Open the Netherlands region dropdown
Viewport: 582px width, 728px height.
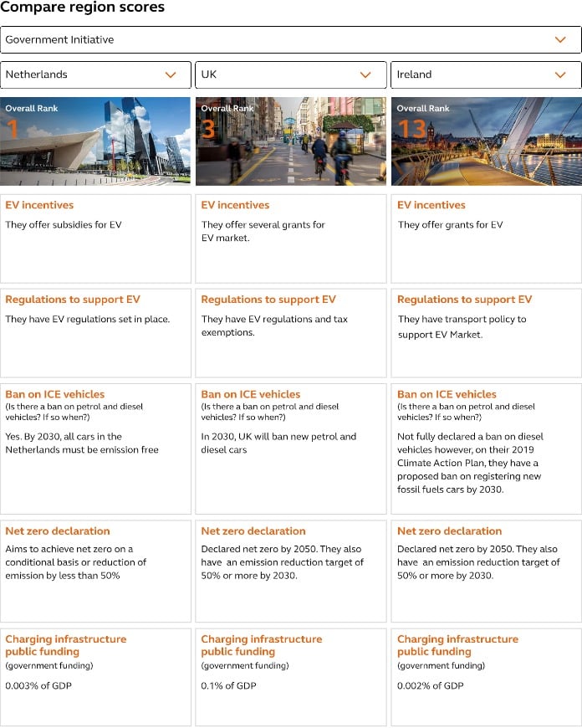pyautogui.click(x=95, y=74)
